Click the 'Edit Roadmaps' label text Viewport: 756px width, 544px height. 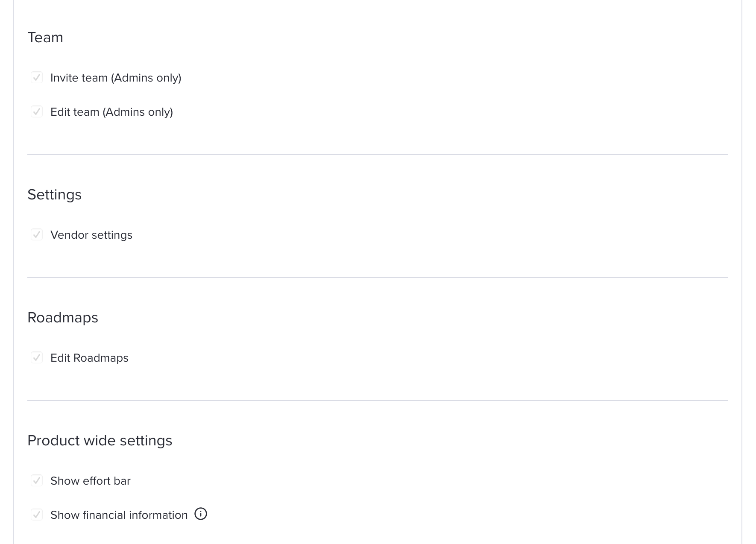[89, 358]
